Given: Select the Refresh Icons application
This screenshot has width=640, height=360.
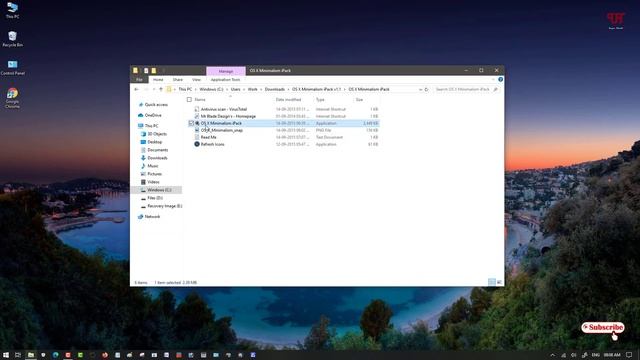Looking at the screenshot, I should pyautogui.click(x=212, y=144).
